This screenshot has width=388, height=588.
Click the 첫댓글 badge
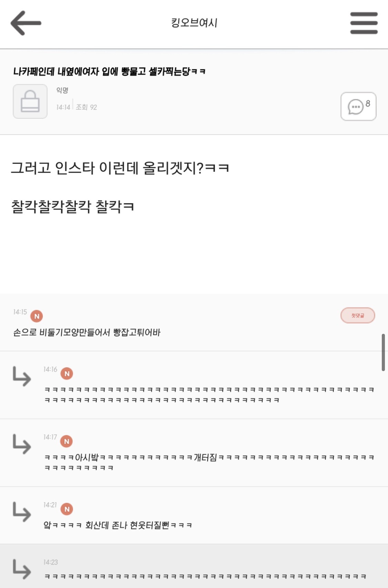click(358, 315)
